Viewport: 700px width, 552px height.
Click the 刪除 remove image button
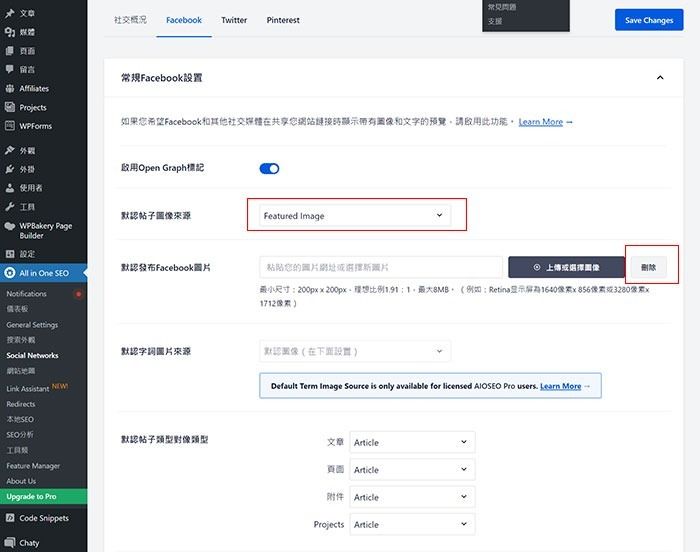648,268
